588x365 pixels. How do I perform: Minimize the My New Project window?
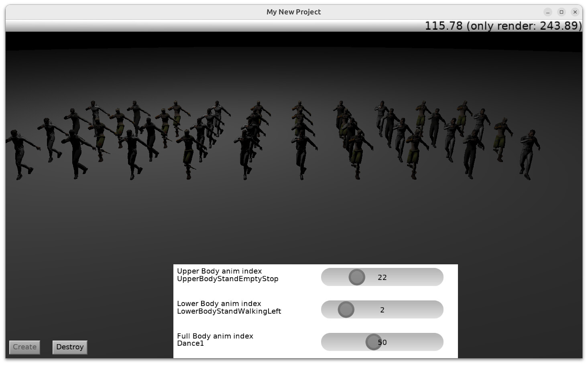click(x=548, y=12)
